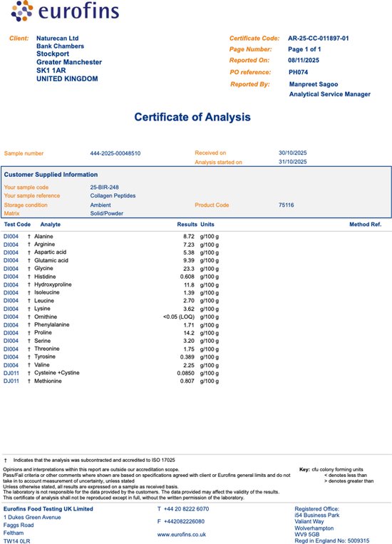Viewport: 392px width, 544px height.
Task: Click the Cysteine +Cystine analyte name
Action: [56, 373]
